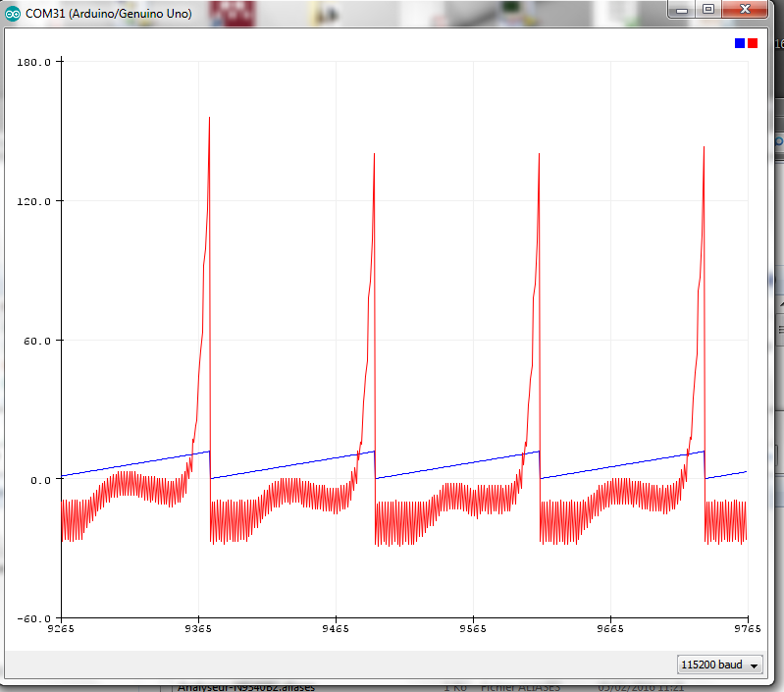The image size is (784, 692).
Task: Open the 115200 baud dropdown
Action: point(719,665)
